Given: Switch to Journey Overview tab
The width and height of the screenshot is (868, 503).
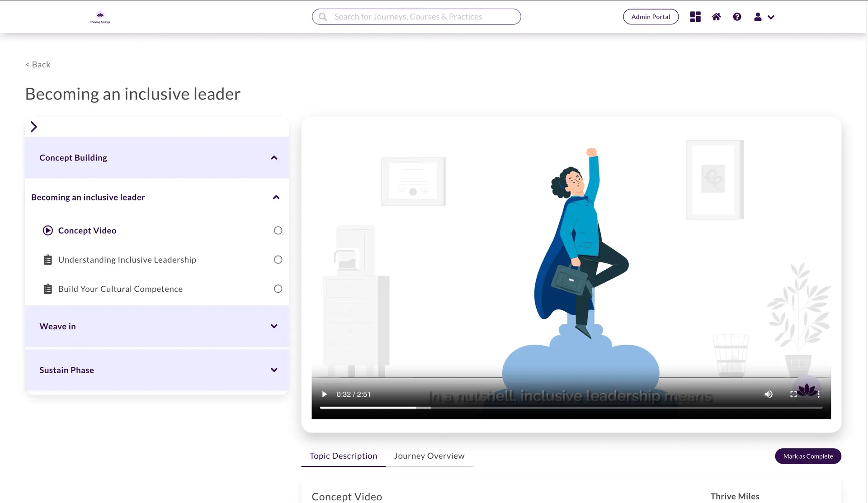Looking at the screenshot, I should [x=429, y=456].
